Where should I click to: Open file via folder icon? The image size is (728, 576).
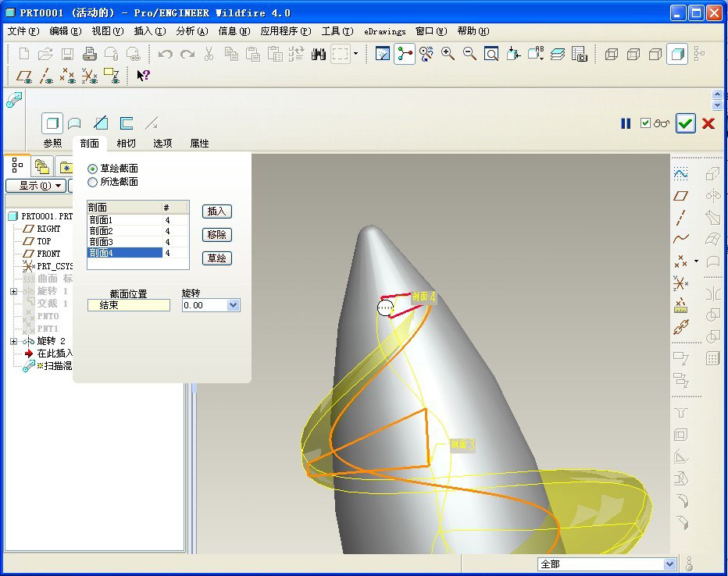tap(45, 54)
